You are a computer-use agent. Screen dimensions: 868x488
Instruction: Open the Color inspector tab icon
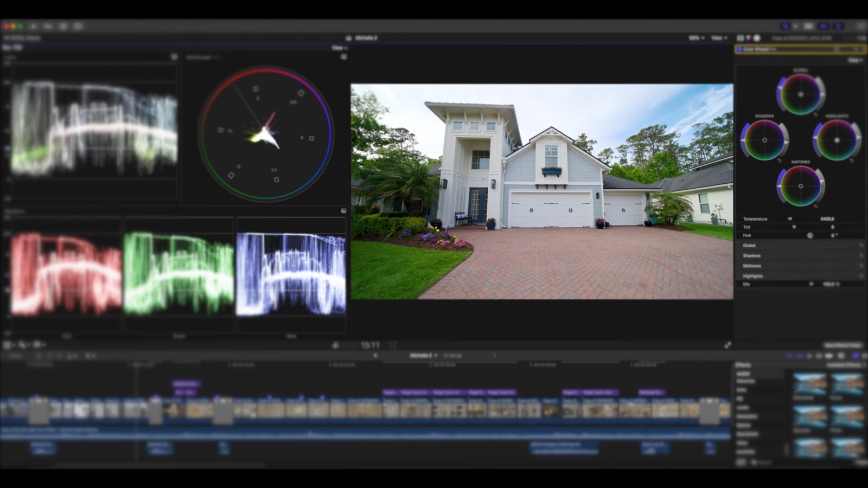[x=748, y=38]
